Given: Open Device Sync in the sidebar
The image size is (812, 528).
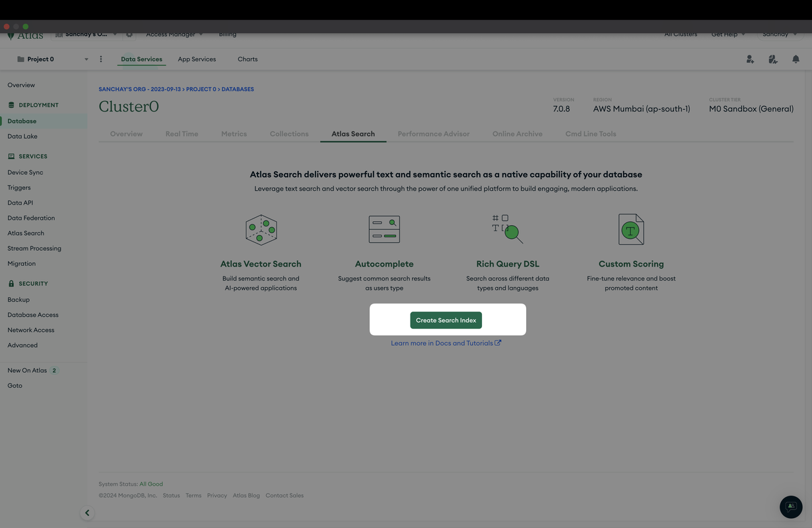Looking at the screenshot, I should [x=25, y=172].
